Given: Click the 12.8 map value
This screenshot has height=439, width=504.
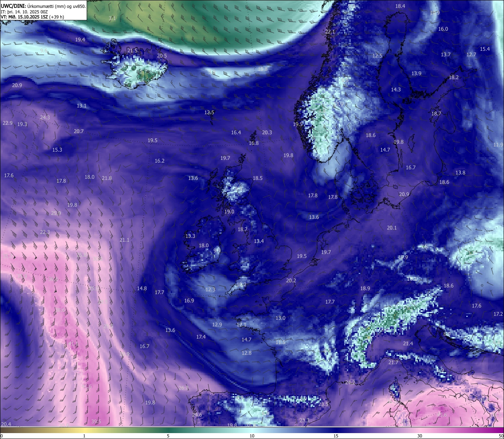Looking at the screenshot, I should tap(246, 353).
